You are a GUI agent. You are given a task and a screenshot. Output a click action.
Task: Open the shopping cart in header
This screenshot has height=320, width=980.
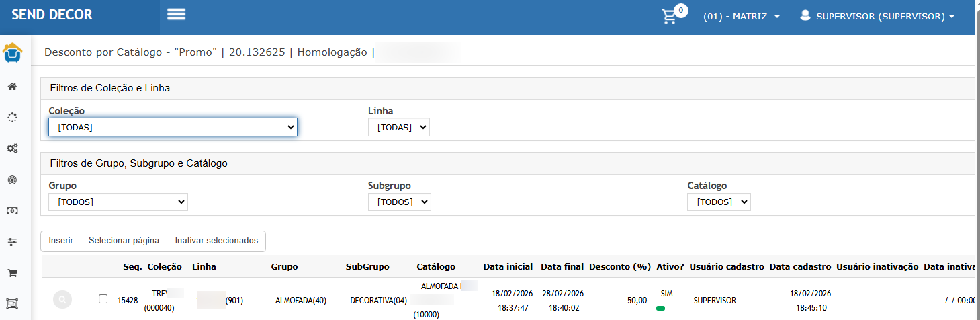coord(670,17)
